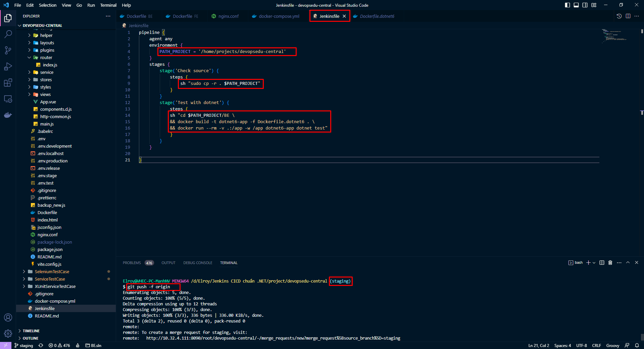The height and width of the screenshot is (349, 644).
Task: Switch to the Debug Console panel tab
Action: tap(198, 263)
